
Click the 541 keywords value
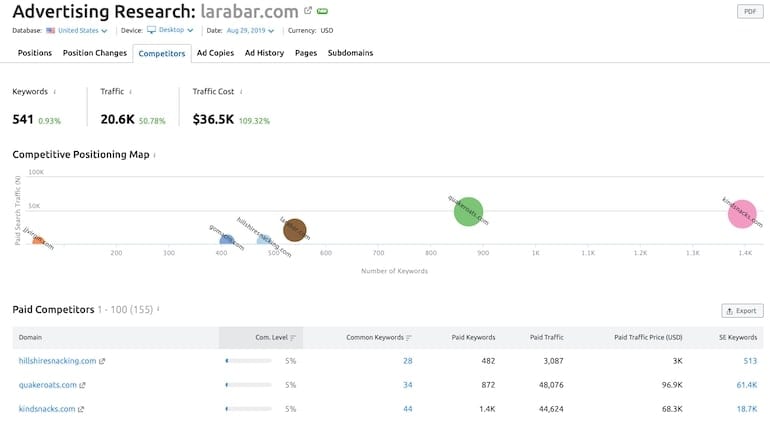pos(23,119)
